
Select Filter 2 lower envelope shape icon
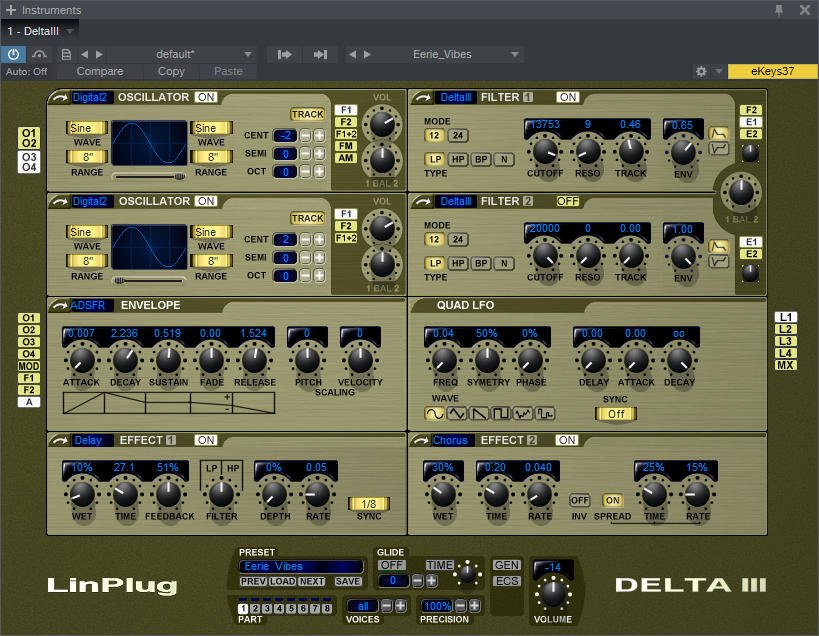(719, 261)
